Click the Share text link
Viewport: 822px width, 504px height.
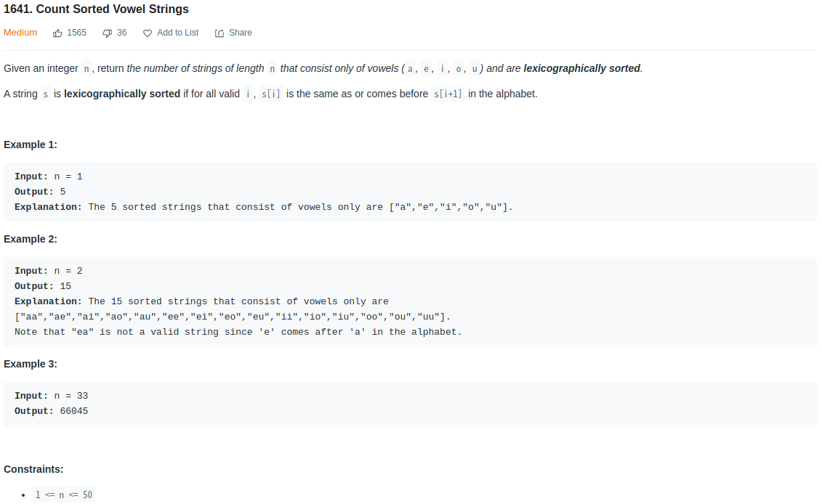[240, 33]
